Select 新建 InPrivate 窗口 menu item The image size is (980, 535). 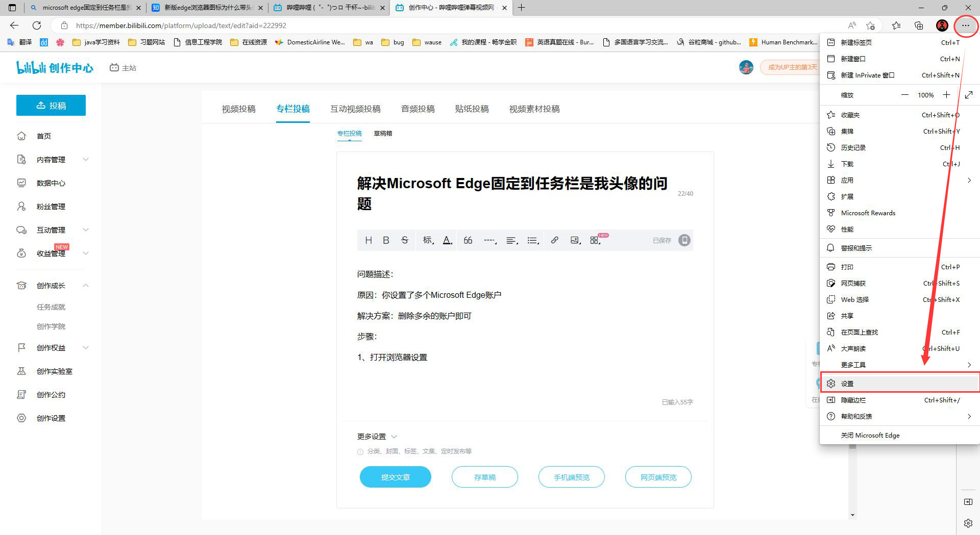pos(900,75)
